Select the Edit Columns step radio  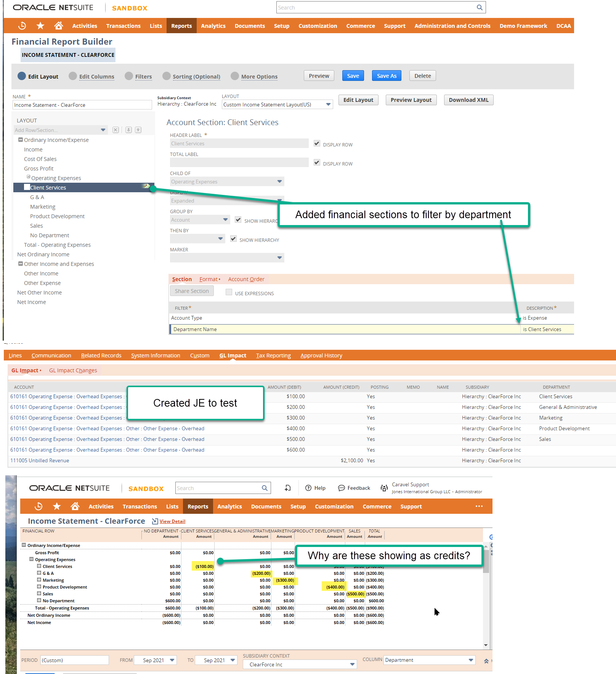click(73, 76)
